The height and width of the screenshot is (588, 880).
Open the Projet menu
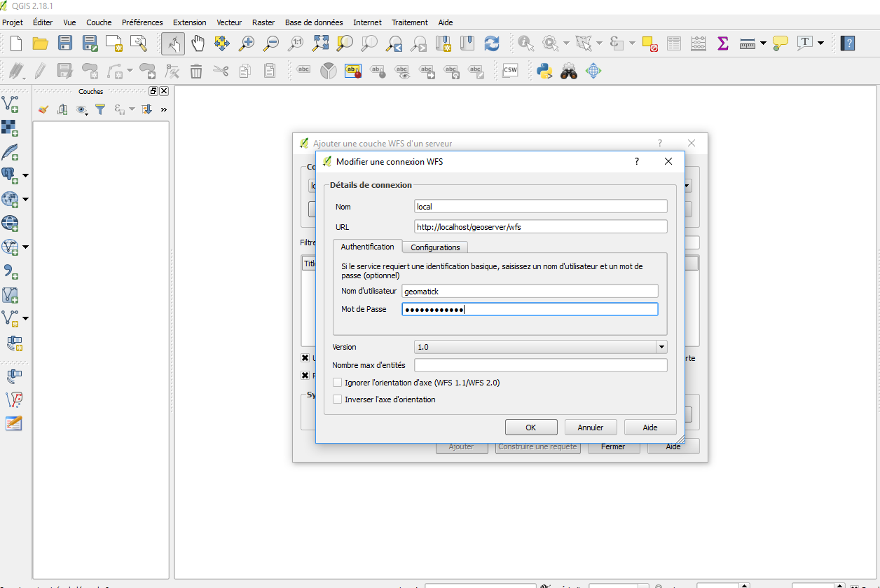pos(13,22)
